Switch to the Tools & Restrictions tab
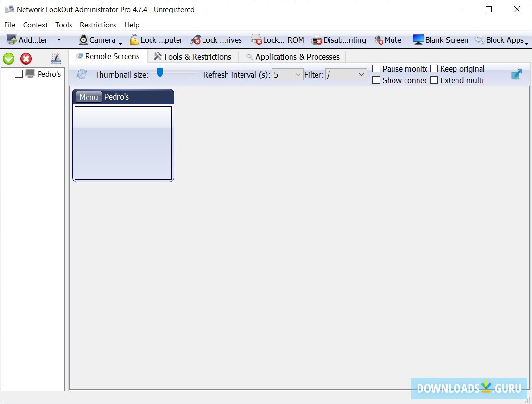The image size is (532, 404). coord(192,56)
